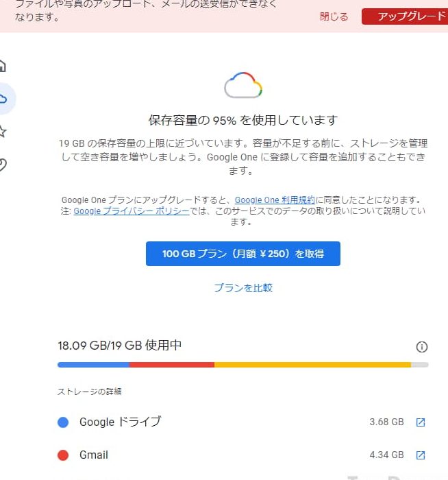Open Google ドライブ external link icon
This screenshot has height=480, width=448.
pyautogui.click(x=421, y=422)
